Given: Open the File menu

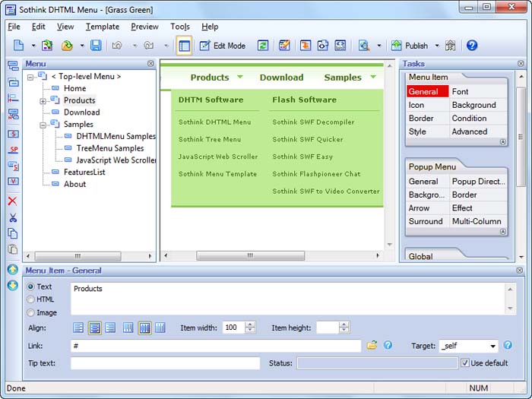Looking at the screenshot, I should 14,27.
